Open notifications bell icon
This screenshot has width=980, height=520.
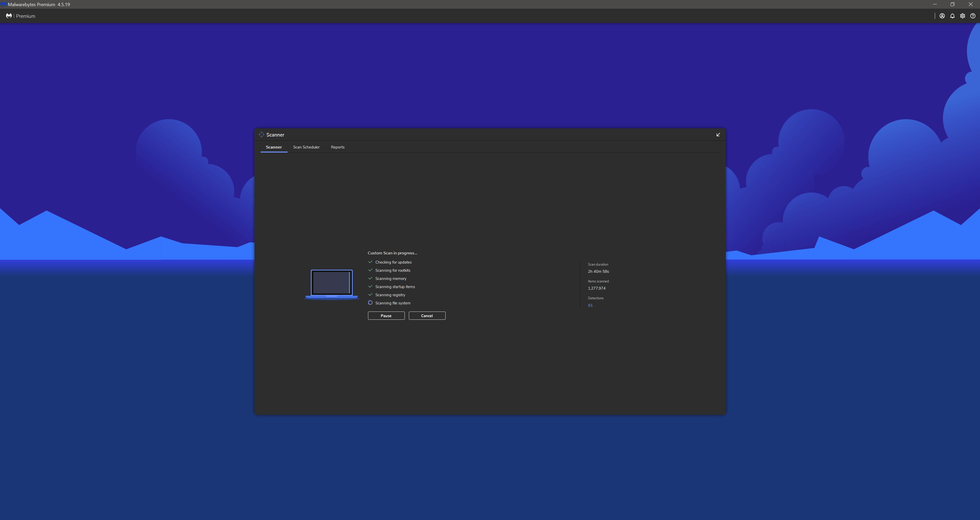coord(952,16)
